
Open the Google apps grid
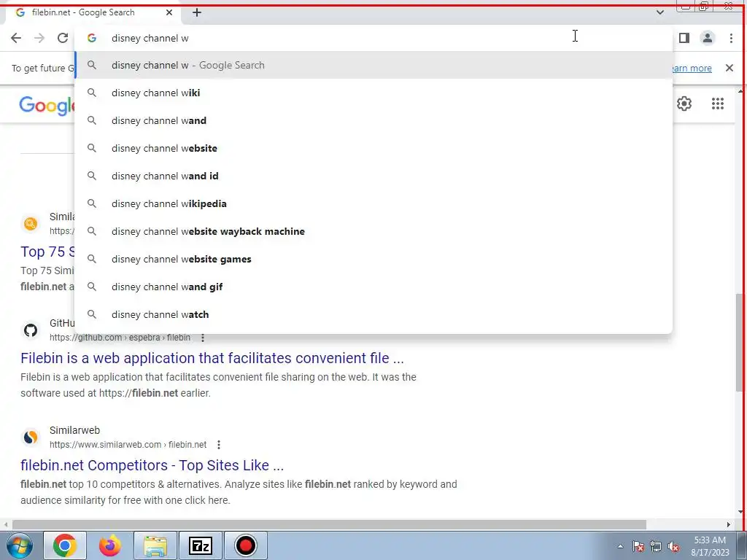click(718, 104)
